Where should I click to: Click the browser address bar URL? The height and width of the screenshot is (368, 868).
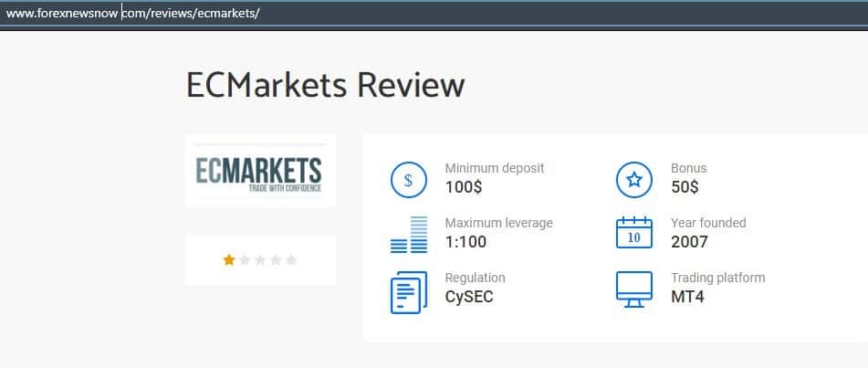point(133,14)
